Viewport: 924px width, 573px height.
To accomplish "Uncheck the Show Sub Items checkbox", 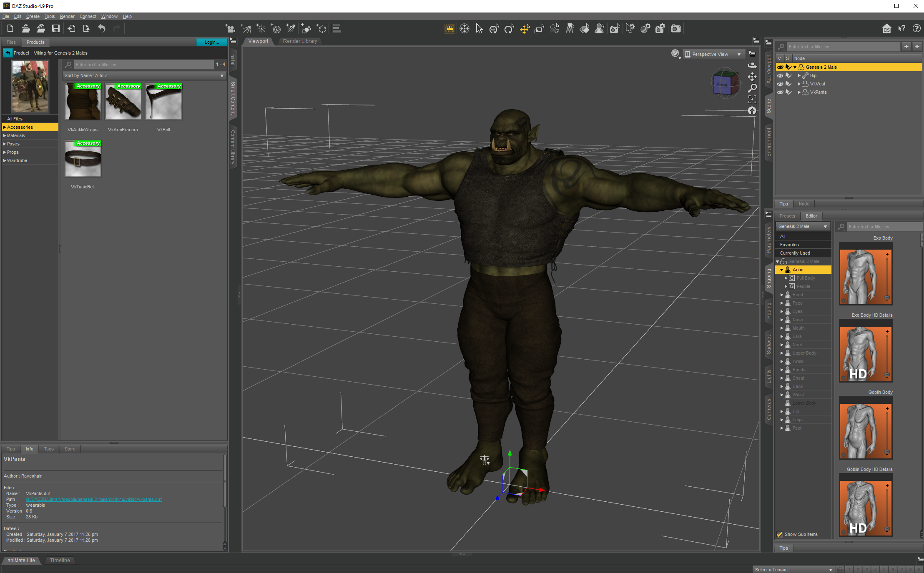I will point(779,534).
